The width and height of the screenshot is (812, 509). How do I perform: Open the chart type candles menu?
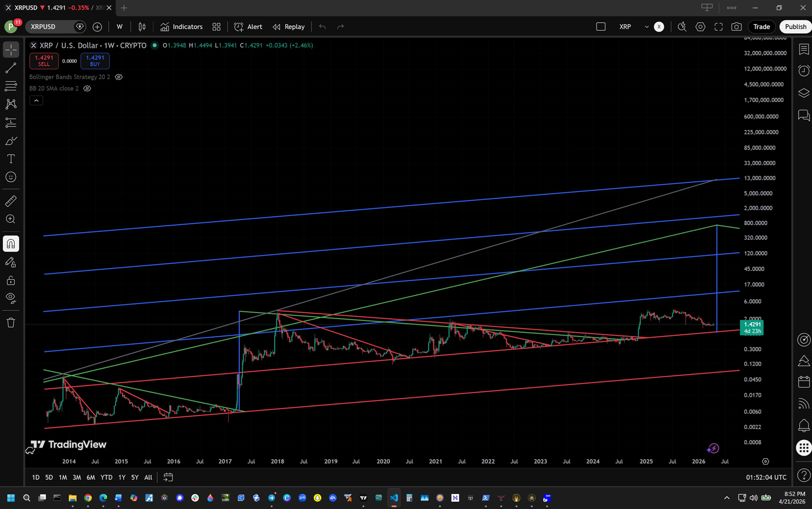pyautogui.click(x=142, y=27)
